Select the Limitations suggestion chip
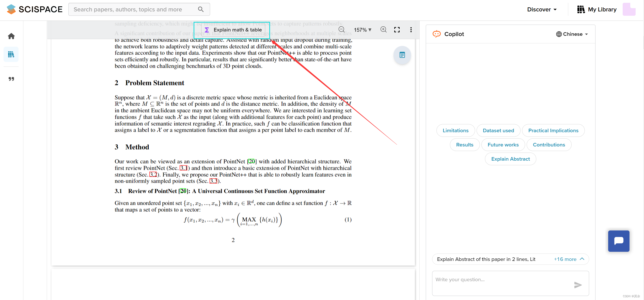The width and height of the screenshot is (644, 300). 455,130
